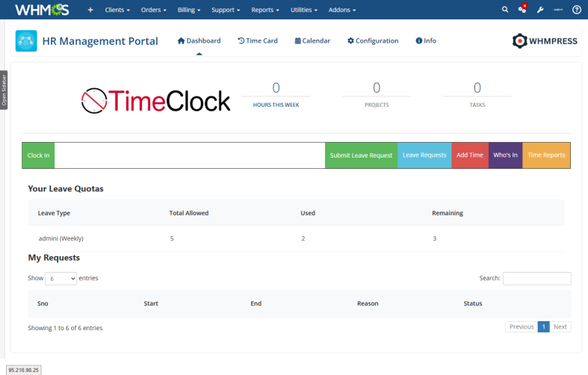The image size is (588, 375).
Task: Focus the My Requests Search field
Action: tap(536, 278)
